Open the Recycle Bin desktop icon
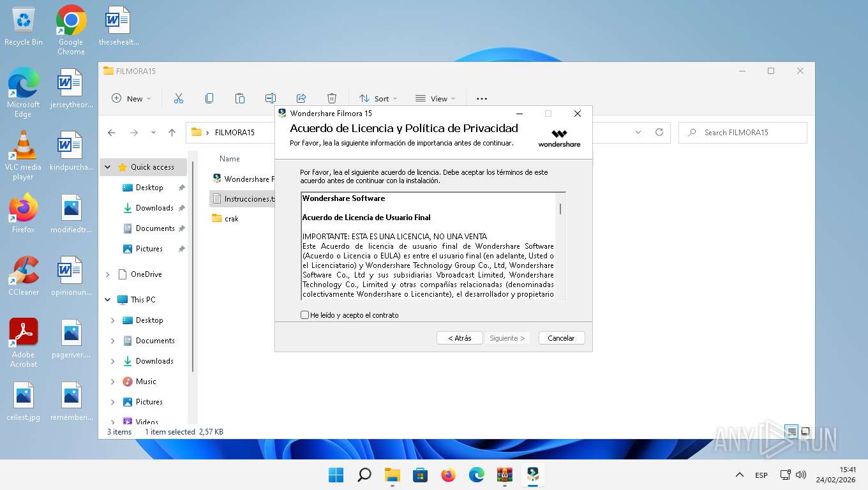This screenshot has width=868, height=490. point(24,27)
